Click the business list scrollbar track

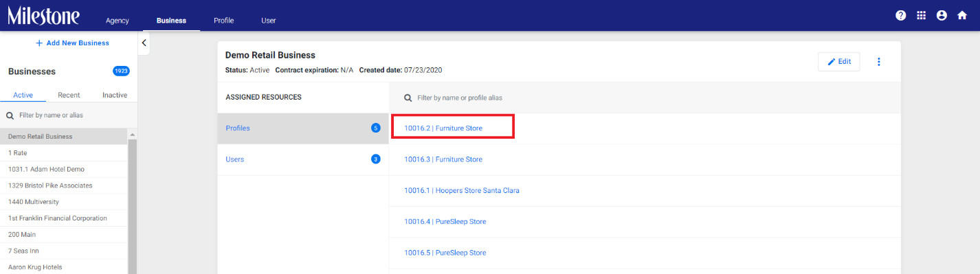coord(132,206)
